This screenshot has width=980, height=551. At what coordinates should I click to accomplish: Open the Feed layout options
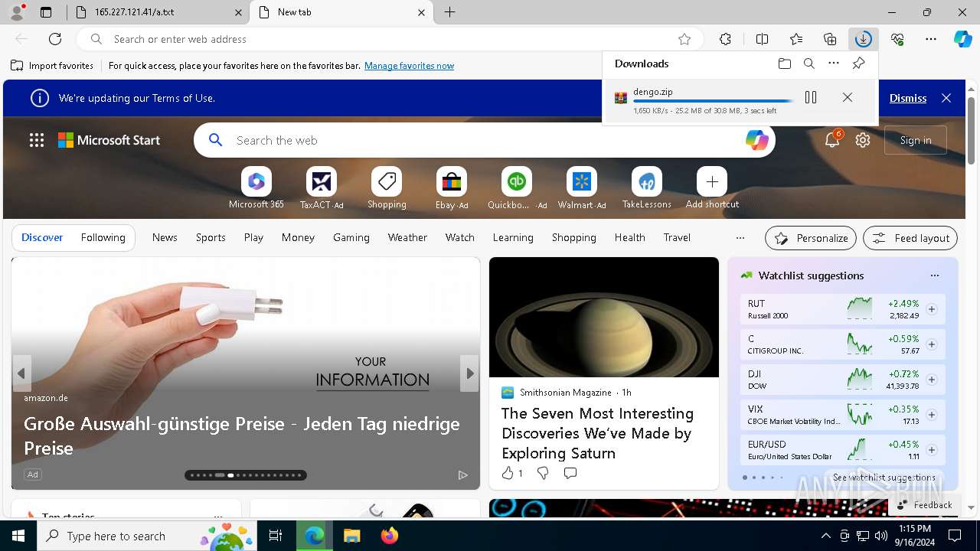910,238
